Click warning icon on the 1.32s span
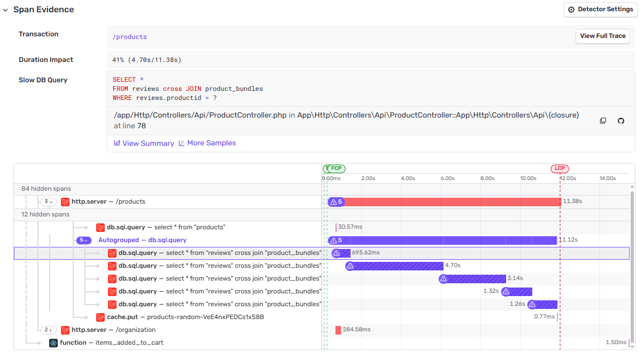The height and width of the screenshot is (357, 644). click(x=506, y=291)
